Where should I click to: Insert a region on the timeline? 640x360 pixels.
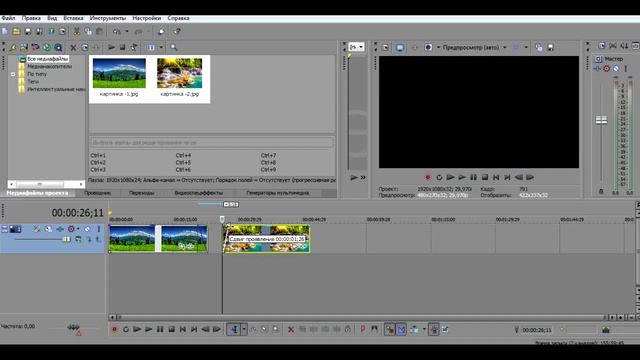pyautogui.click(x=374, y=329)
